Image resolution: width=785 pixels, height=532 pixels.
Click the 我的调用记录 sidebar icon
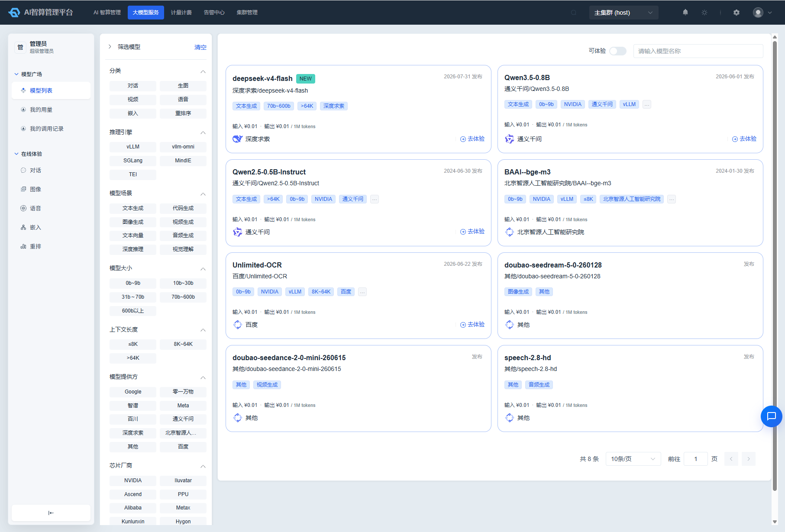pyautogui.click(x=23, y=129)
